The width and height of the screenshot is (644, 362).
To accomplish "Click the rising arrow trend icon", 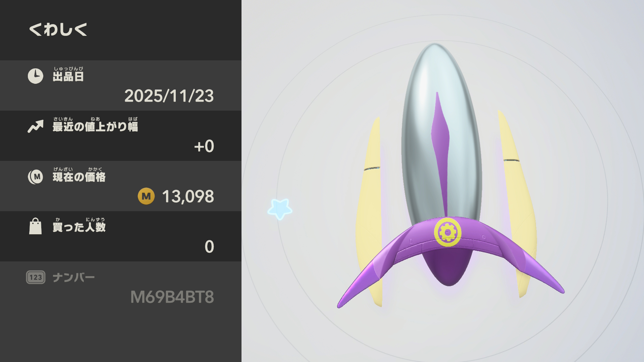I will click(36, 126).
